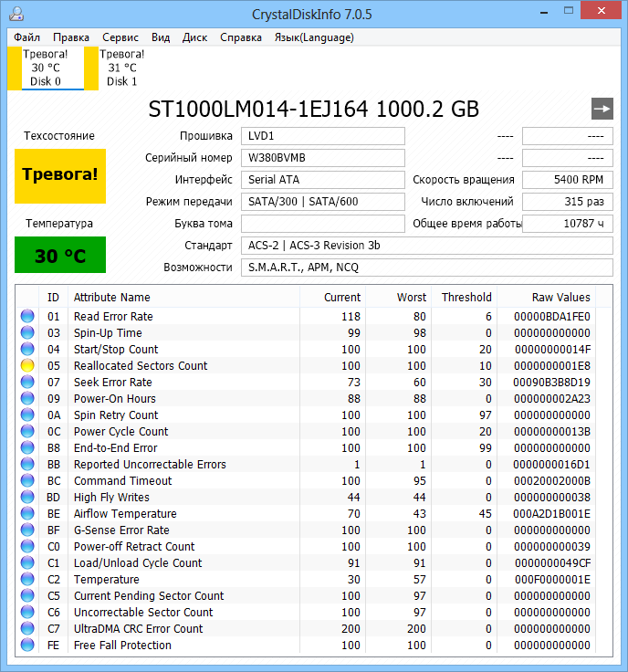Click status orb for Temperature C2 row
Image resolution: width=628 pixels, height=672 pixels.
click(27, 579)
